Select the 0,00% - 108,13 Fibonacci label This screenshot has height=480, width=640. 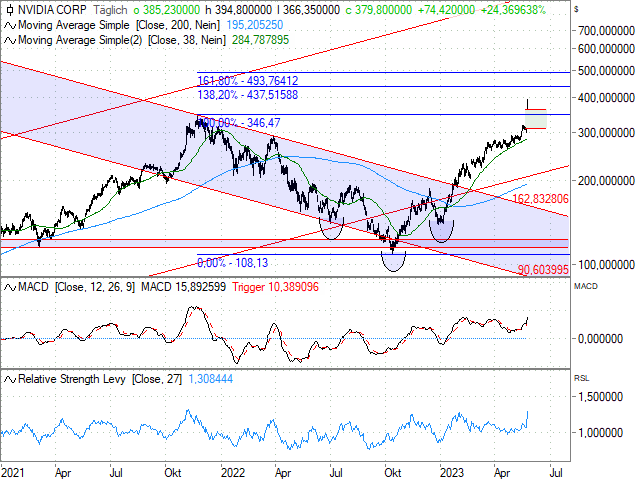(x=233, y=263)
